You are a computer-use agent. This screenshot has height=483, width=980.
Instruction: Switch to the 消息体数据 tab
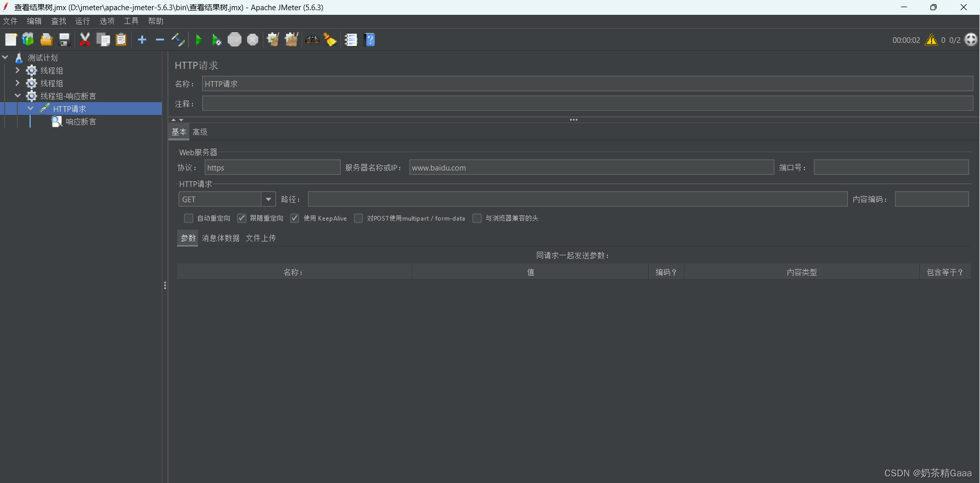click(x=220, y=238)
